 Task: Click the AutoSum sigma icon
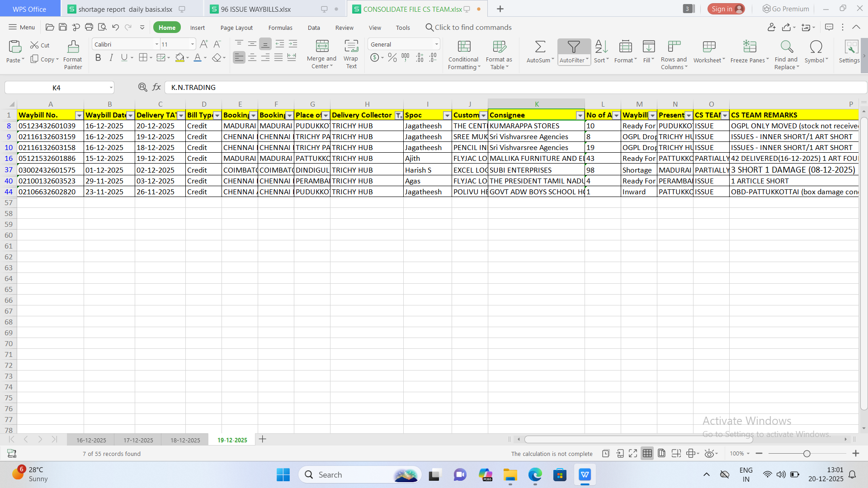(x=540, y=47)
